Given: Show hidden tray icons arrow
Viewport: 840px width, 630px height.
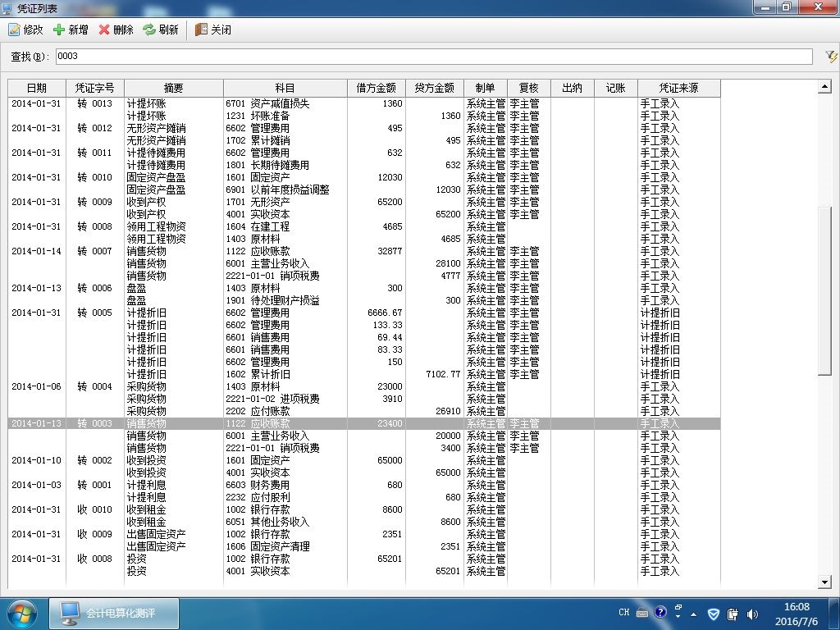Looking at the screenshot, I should coord(694,614).
